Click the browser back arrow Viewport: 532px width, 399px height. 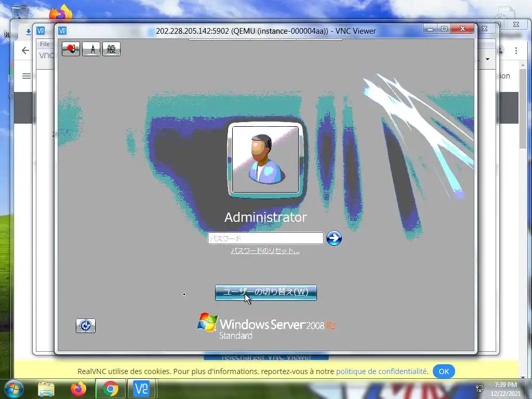click(x=25, y=50)
